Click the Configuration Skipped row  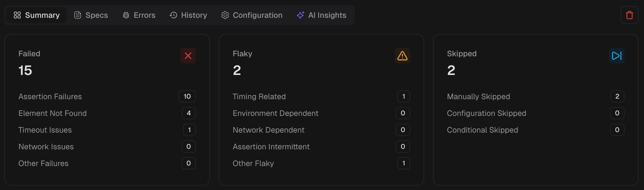(486, 113)
